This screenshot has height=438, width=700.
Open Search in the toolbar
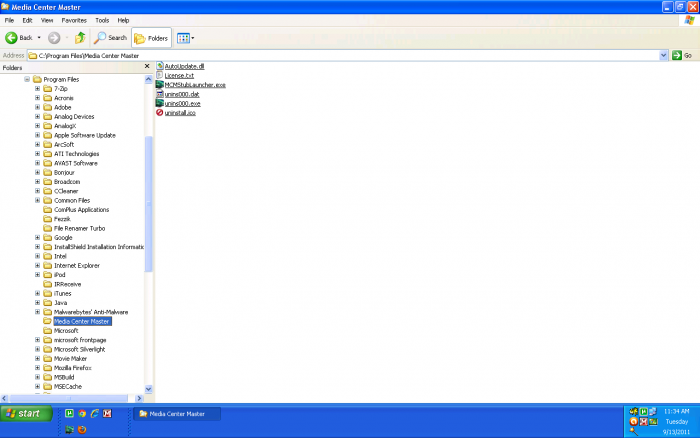click(x=110, y=38)
